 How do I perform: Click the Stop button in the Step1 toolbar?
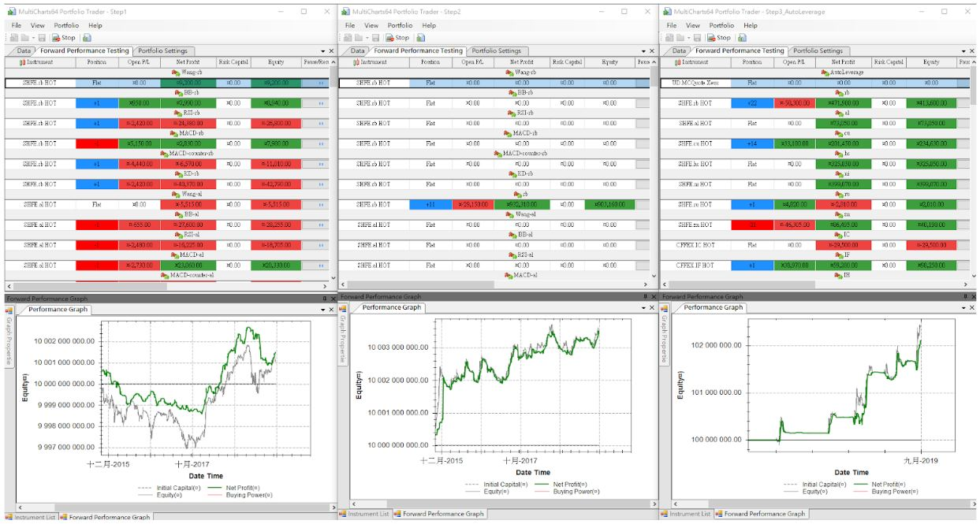point(64,38)
